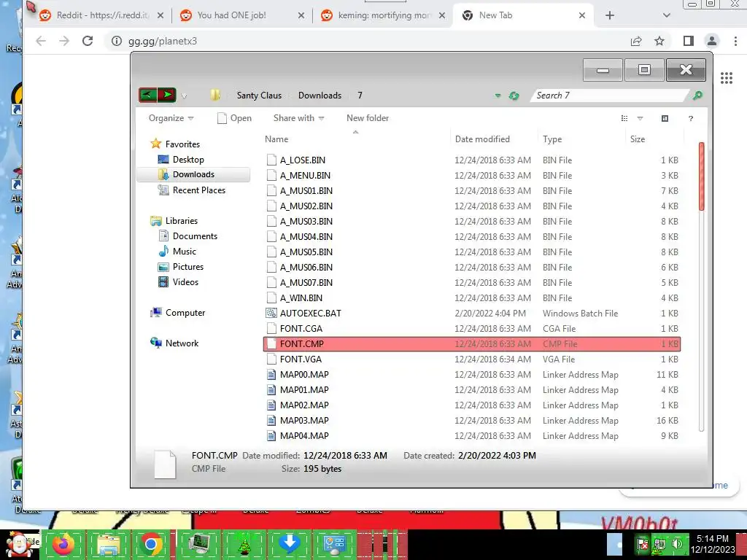Toggle the preview pane
The image size is (747, 560).
pyautogui.click(x=665, y=119)
